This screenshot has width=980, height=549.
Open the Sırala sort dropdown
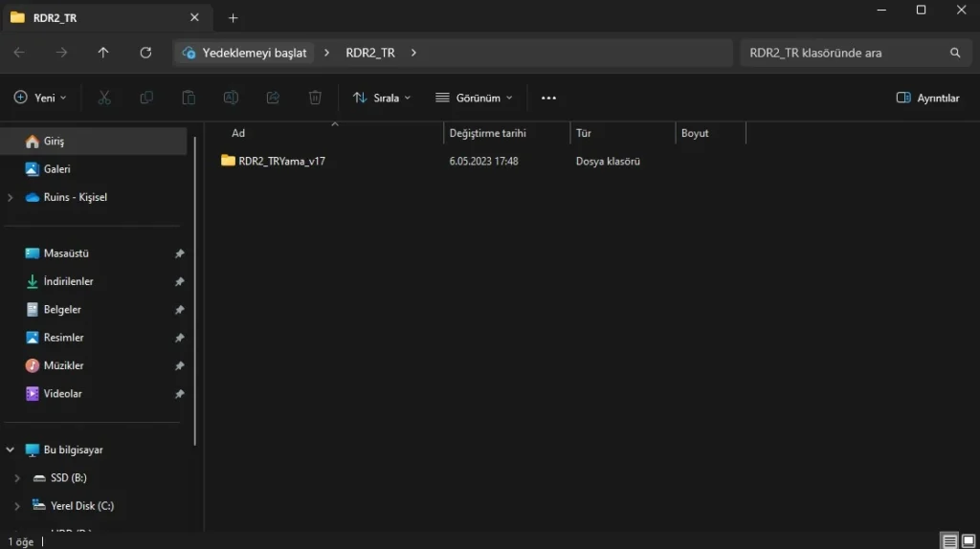382,98
